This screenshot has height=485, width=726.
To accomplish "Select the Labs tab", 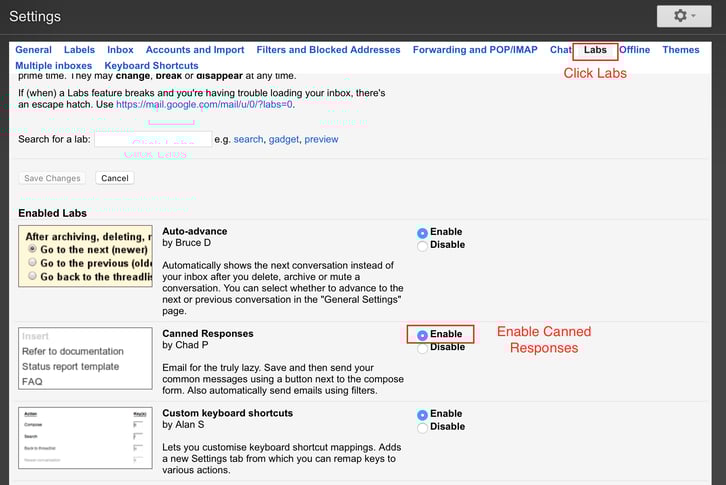I will click(x=595, y=50).
